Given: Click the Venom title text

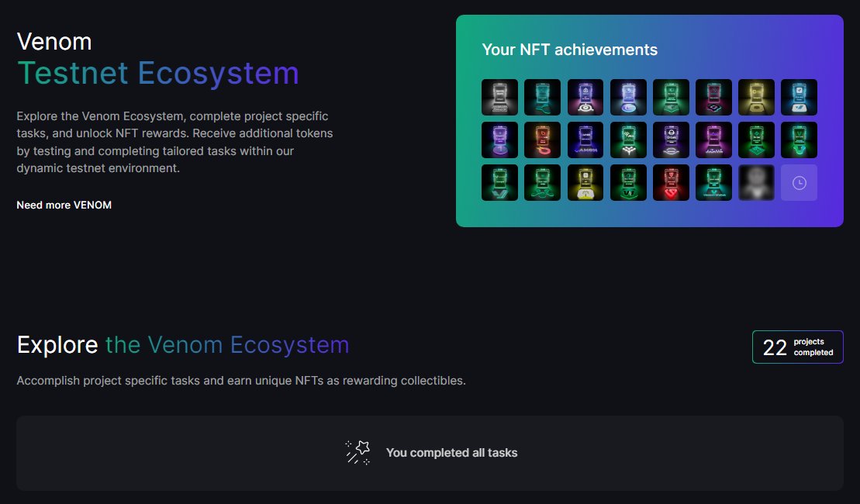Looking at the screenshot, I should [x=54, y=42].
